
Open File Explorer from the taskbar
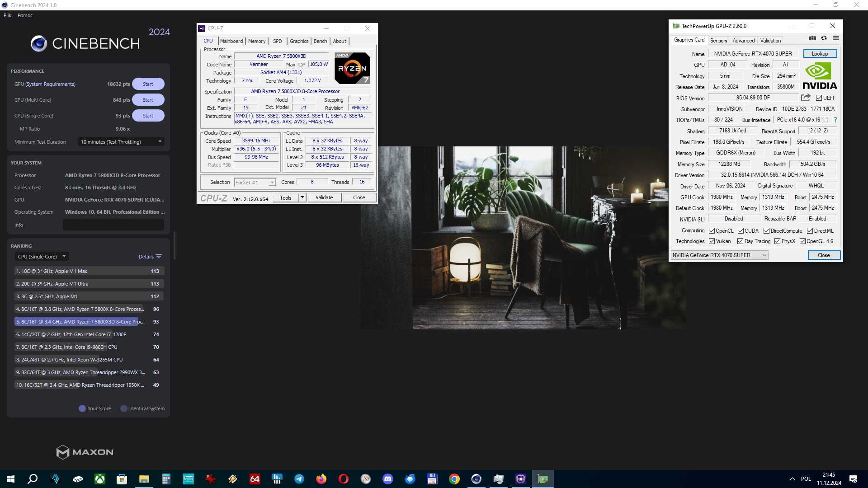pyautogui.click(x=144, y=479)
